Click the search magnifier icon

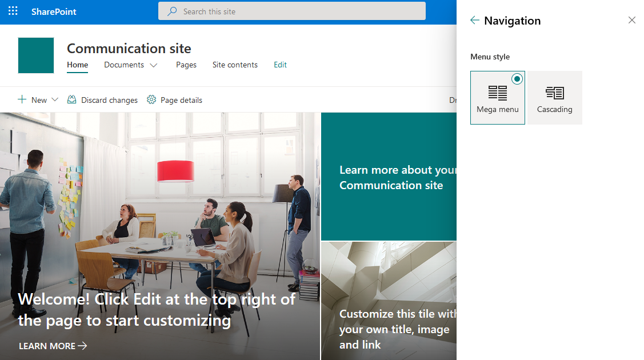pos(171,11)
